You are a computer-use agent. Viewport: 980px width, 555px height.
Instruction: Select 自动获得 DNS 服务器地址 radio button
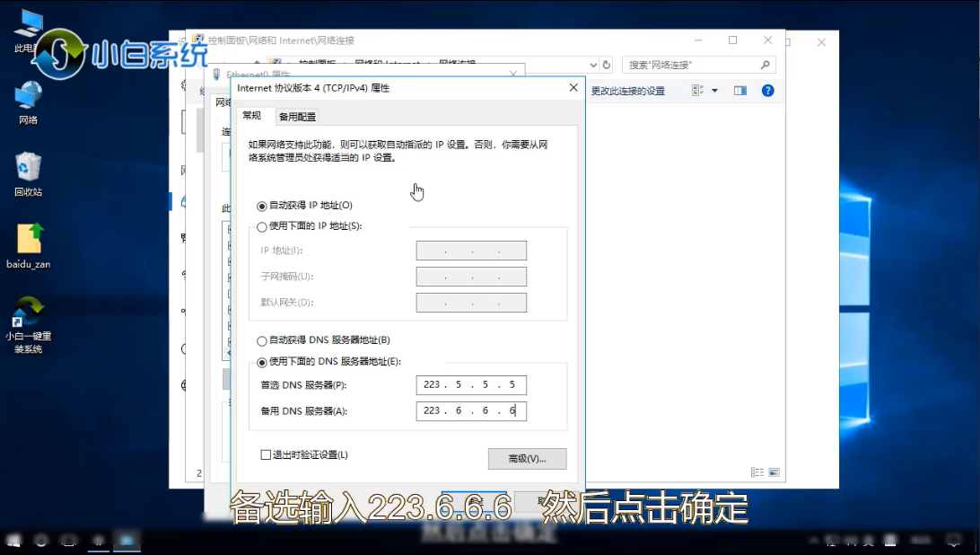click(261, 341)
